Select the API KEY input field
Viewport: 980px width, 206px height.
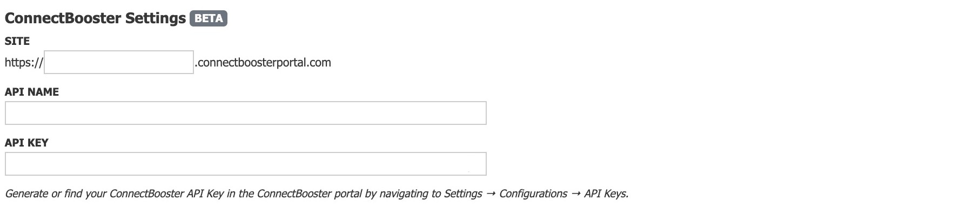pos(246,164)
